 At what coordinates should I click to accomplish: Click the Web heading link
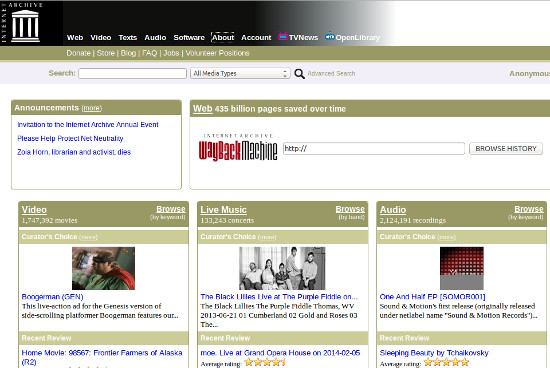203,109
